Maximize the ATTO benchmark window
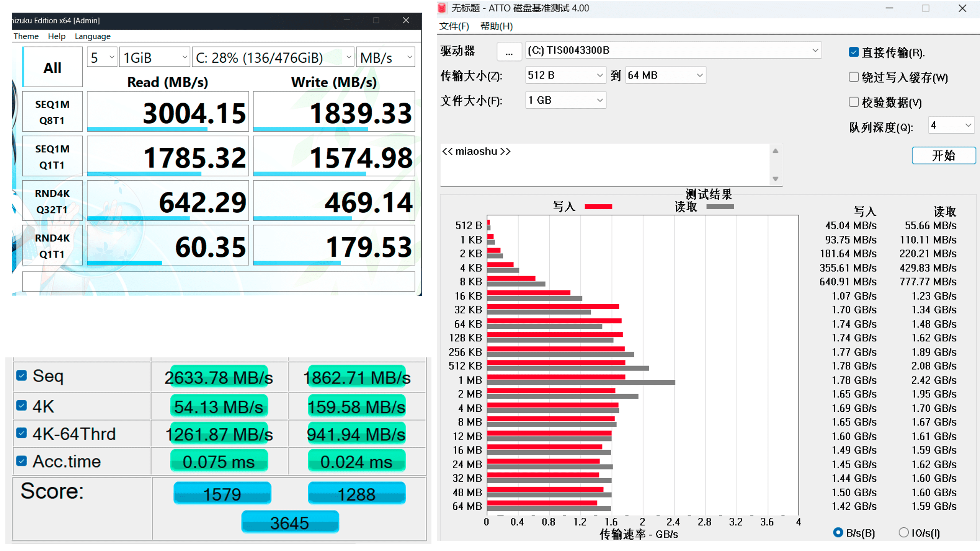The image size is (980, 551). pyautogui.click(x=925, y=8)
